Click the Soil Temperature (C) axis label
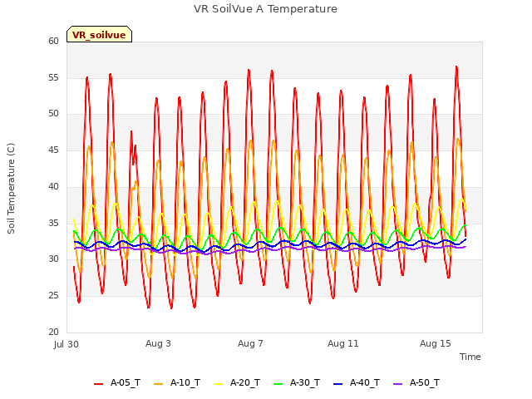This screenshot has height=399, width=532. coord(11,189)
